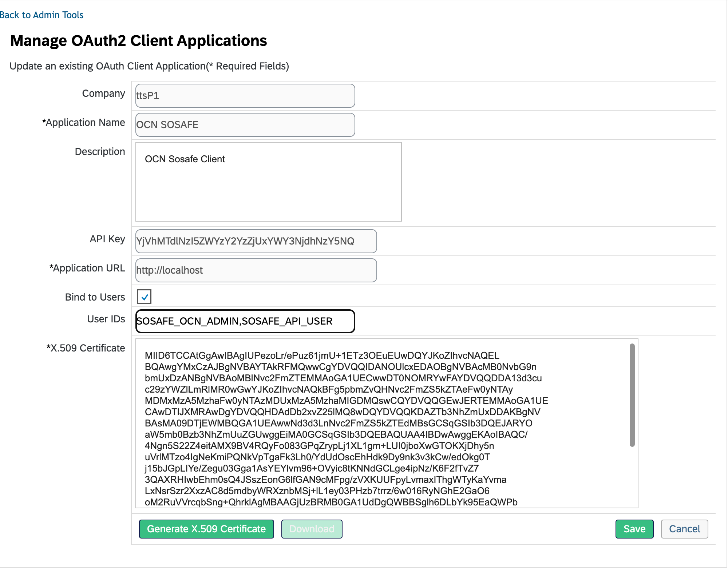Click the User IDs input field
728x572 pixels.
pos(245,321)
